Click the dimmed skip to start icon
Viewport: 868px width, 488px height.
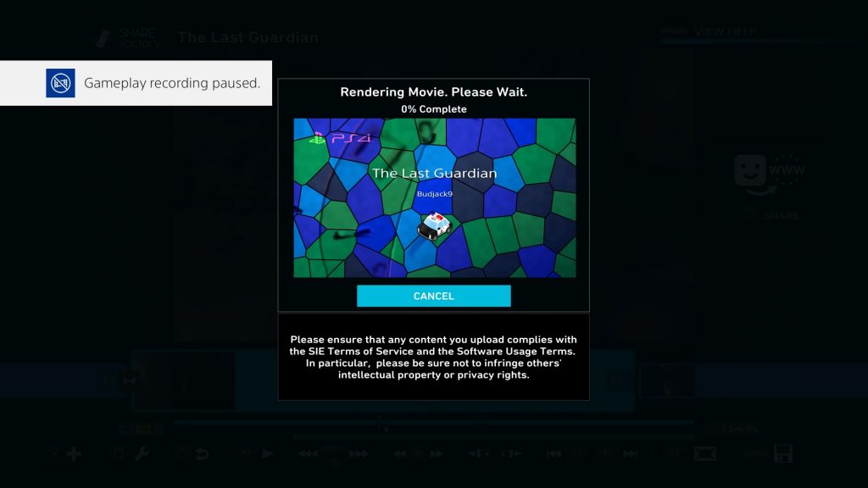coord(554,454)
